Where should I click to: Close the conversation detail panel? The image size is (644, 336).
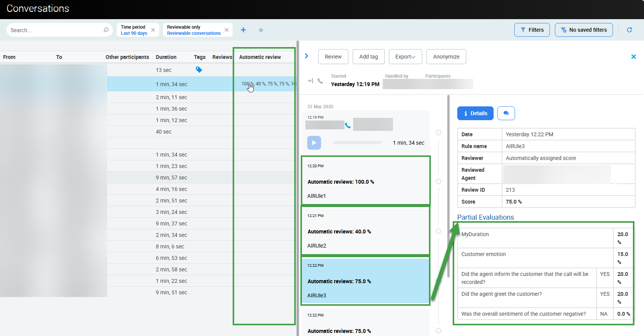(633, 57)
